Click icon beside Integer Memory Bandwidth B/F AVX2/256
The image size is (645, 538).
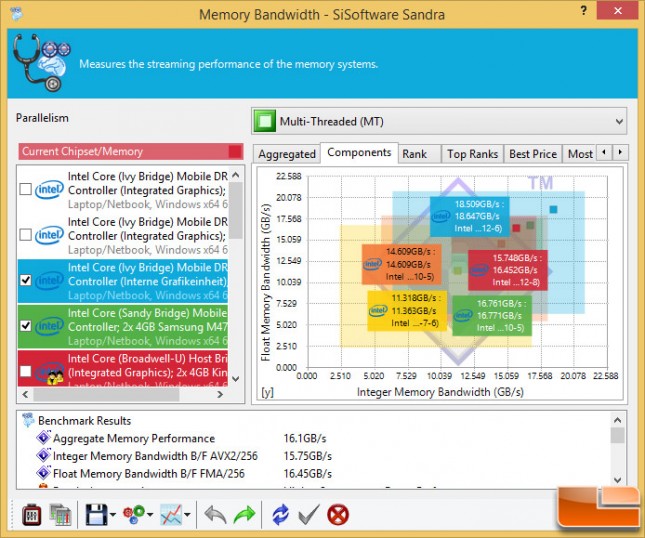[43, 455]
